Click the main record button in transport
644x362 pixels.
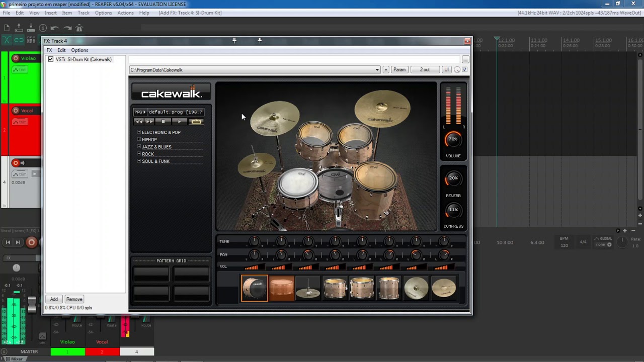[x=31, y=242]
